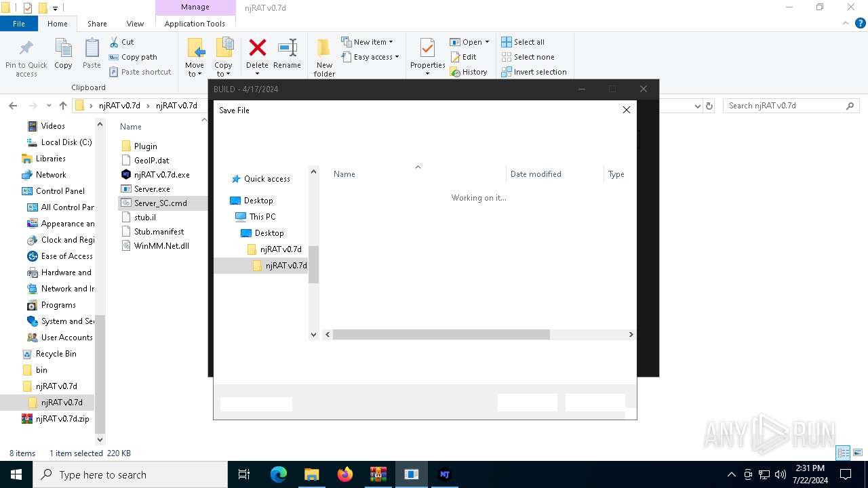Click the Refresh icon beside the address bar
The height and width of the screenshot is (488, 868).
pos(709,106)
